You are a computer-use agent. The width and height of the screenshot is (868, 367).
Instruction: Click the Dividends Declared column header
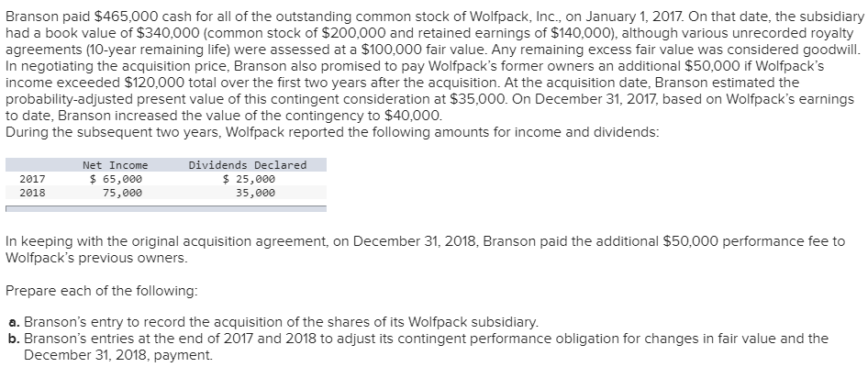pos(247,165)
